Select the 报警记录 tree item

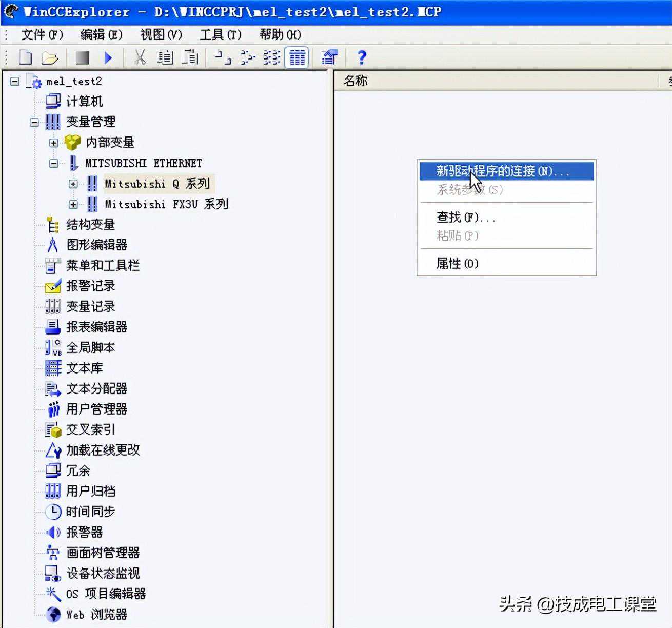(x=90, y=286)
